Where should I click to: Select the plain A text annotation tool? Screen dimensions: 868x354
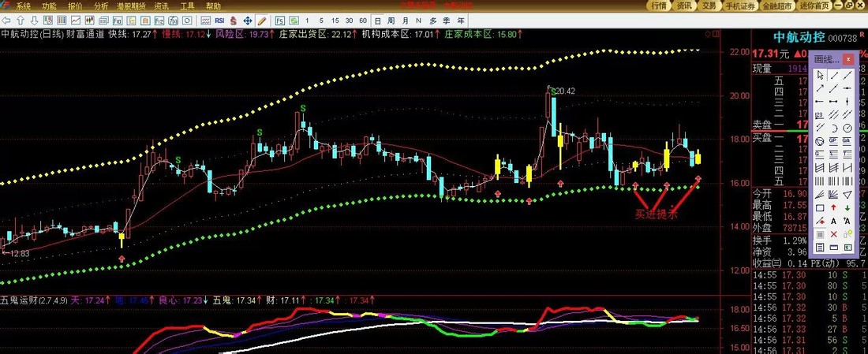[834, 222]
